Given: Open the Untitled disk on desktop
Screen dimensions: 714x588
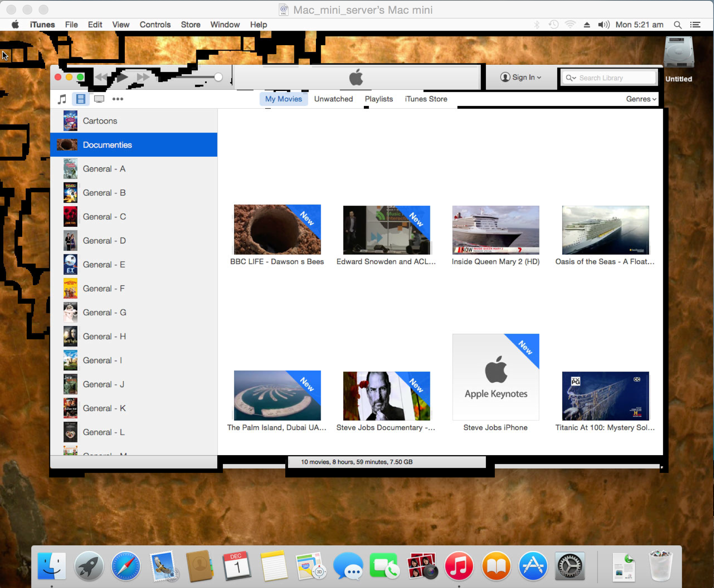Looking at the screenshot, I should 679,59.
